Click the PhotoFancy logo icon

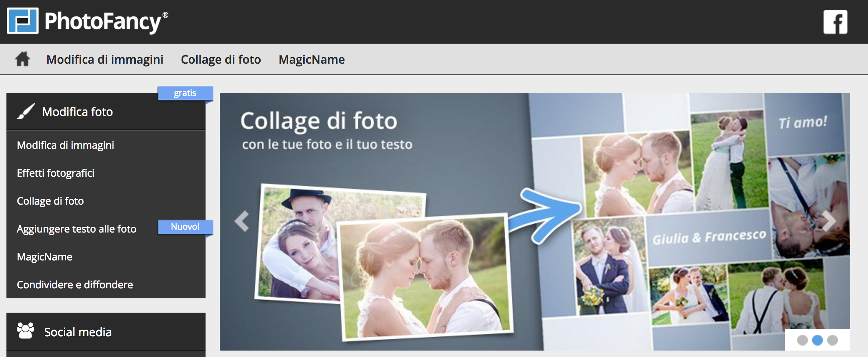tap(23, 21)
